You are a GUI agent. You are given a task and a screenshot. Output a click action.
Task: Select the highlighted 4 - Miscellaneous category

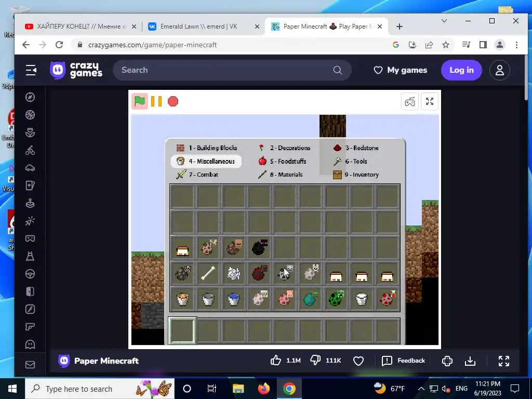pyautogui.click(x=206, y=161)
